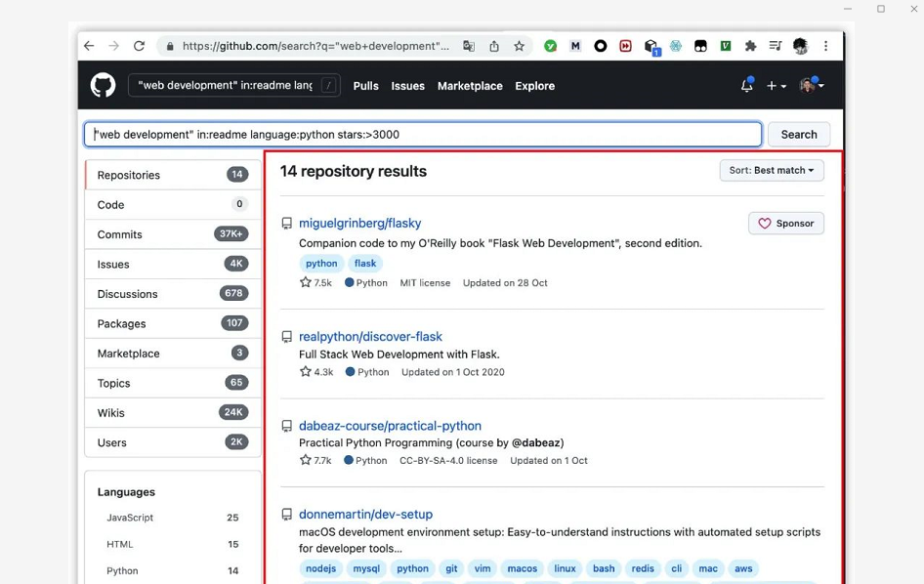Filter by HTML language with 15 results
Screen dimensions: 924x584
click(173, 544)
